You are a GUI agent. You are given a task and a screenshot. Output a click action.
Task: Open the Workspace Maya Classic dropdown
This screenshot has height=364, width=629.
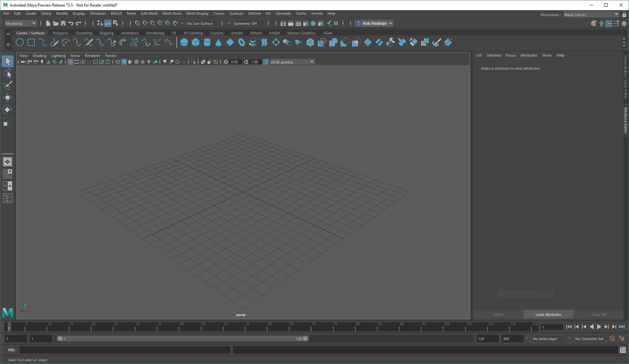point(591,14)
